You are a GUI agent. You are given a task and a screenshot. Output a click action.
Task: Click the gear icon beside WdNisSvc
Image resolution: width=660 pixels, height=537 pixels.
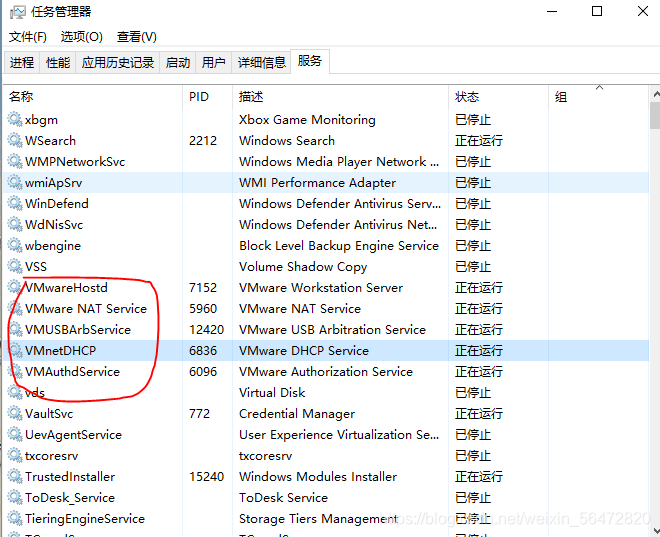point(15,225)
